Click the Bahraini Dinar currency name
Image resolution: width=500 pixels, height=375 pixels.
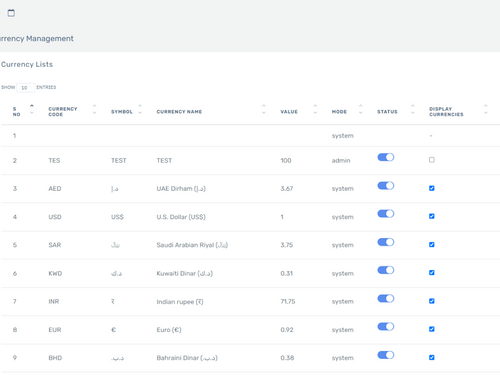(187, 358)
